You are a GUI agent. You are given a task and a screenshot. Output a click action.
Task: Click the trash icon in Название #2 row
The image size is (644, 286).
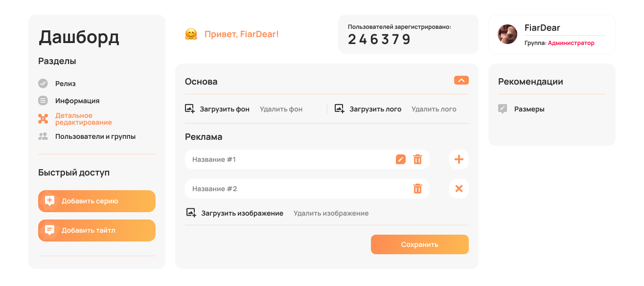(417, 189)
